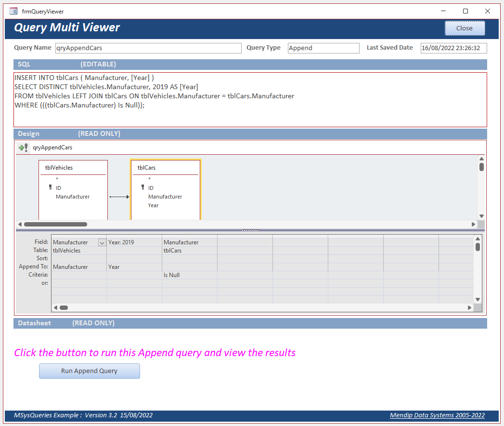Select the Year field in tblCars

[x=153, y=205]
